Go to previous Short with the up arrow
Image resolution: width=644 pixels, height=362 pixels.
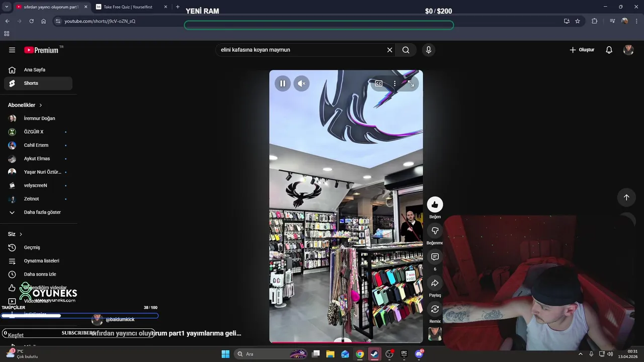pyautogui.click(x=626, y=198)
